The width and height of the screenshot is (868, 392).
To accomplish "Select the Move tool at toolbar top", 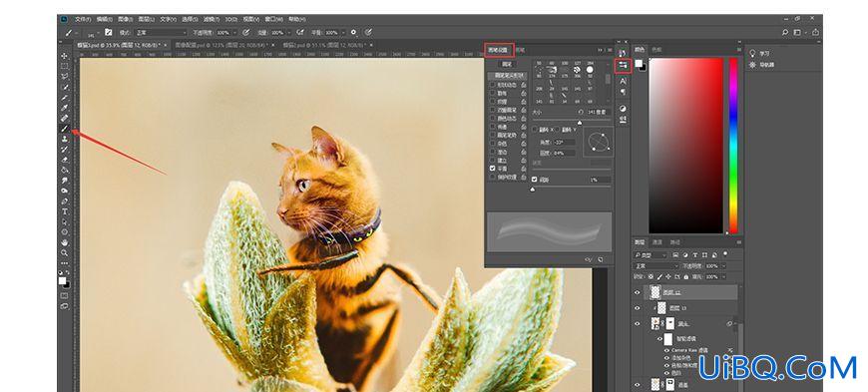I will pos(65,56).
